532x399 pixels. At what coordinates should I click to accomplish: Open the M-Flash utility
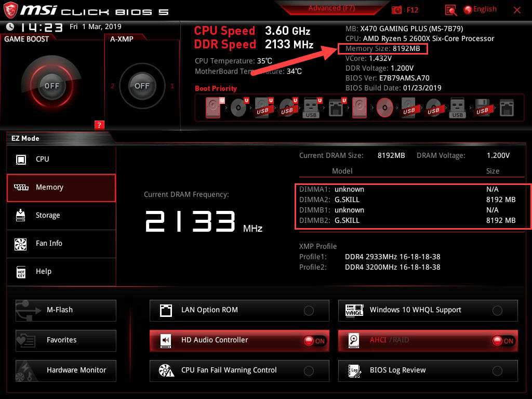[x=65, y=310]
